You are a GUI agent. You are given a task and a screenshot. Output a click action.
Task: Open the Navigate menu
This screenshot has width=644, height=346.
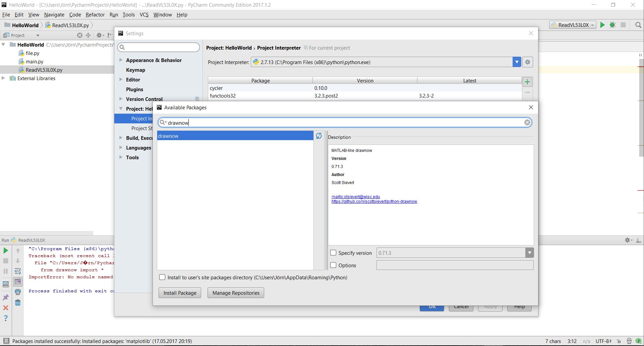(x=54, y=15)
